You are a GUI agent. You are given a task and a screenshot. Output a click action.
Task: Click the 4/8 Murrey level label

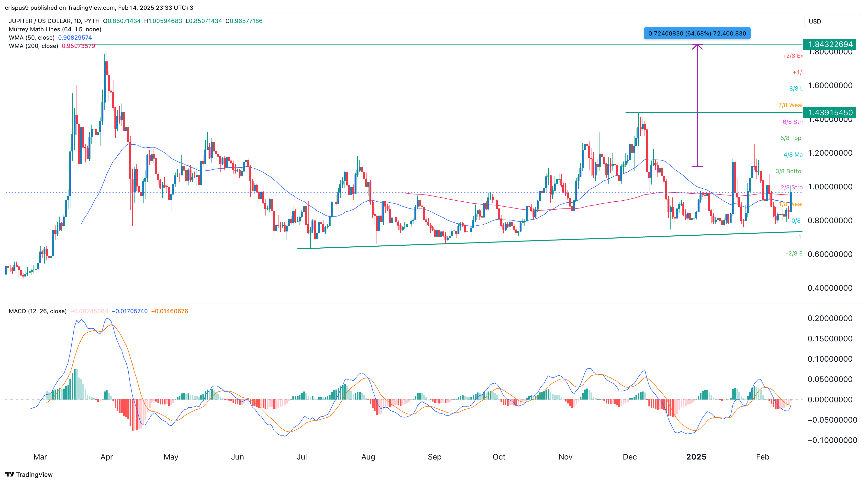point(793,154)
